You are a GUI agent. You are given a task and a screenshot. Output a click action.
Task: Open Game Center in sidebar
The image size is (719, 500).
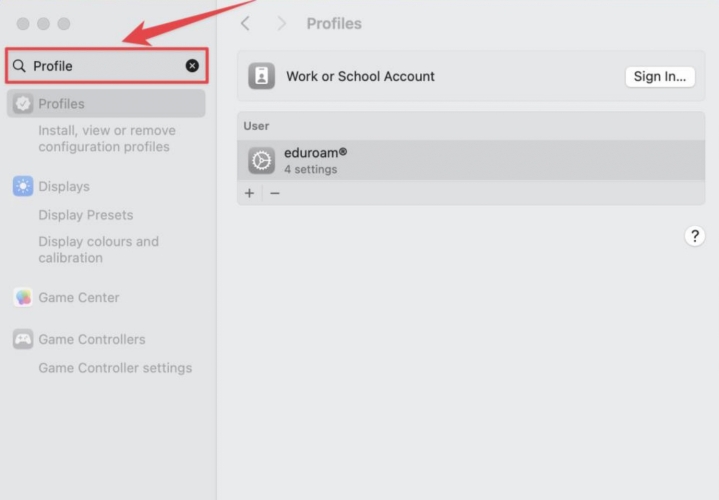(78, 297)
